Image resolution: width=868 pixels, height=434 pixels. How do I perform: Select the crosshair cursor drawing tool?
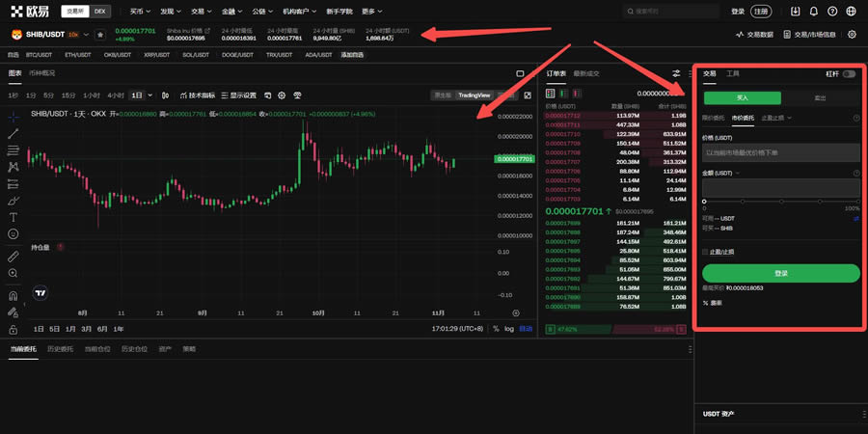point(14,115)
